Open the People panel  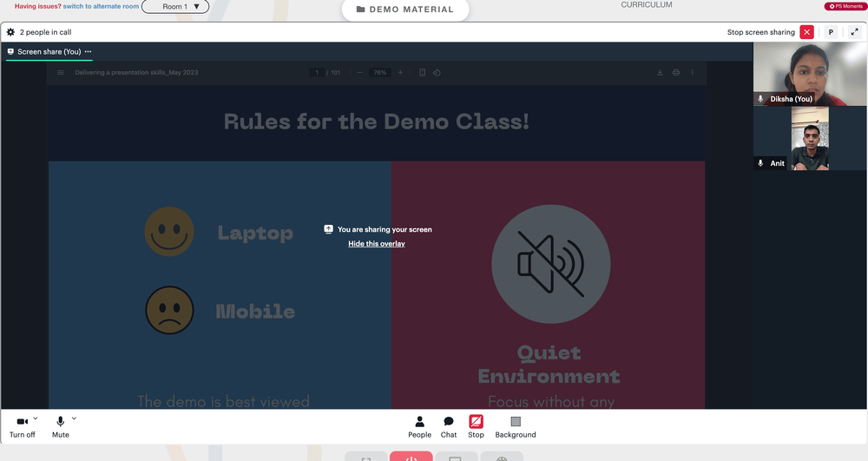coord(419,426)
